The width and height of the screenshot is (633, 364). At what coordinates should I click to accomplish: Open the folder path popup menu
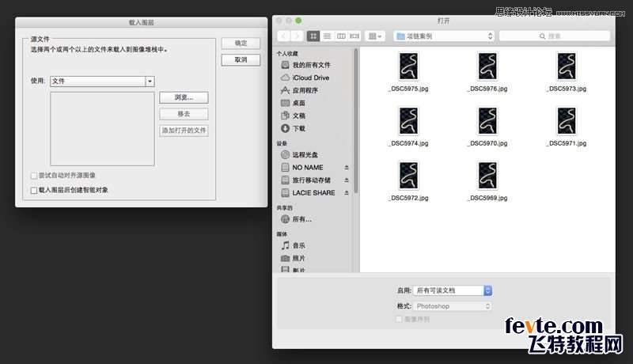[x=444, y=36]
